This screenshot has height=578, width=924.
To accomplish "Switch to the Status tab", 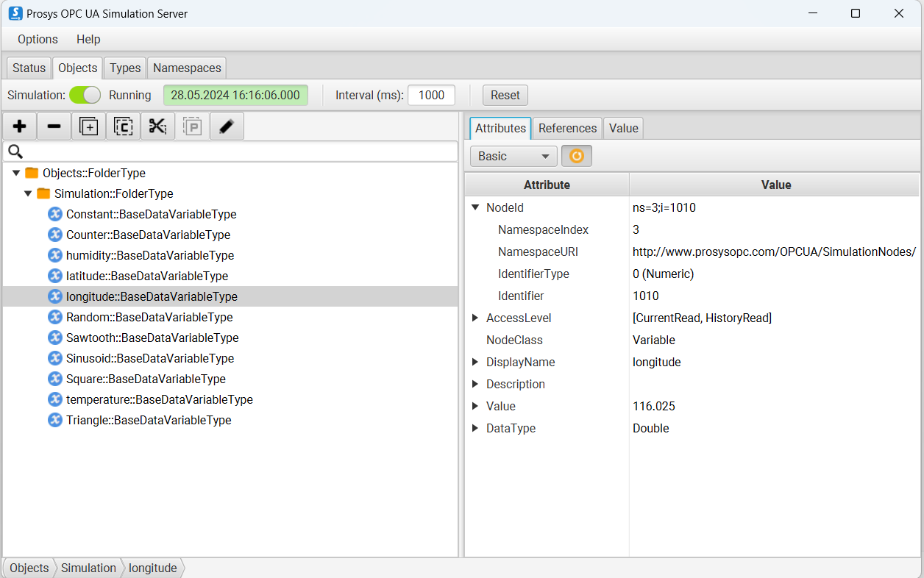I will [x=29, y=68].
